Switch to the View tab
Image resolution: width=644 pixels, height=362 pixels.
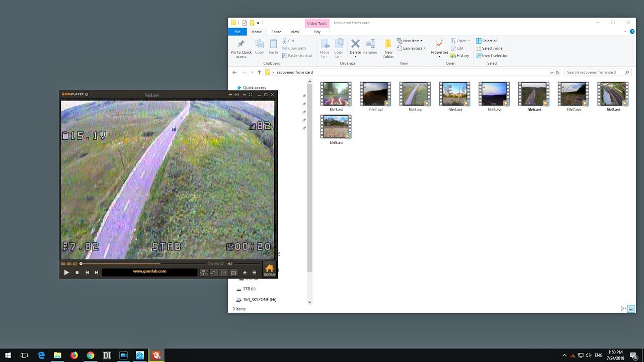pyautogui.click(x=295, y=32)
